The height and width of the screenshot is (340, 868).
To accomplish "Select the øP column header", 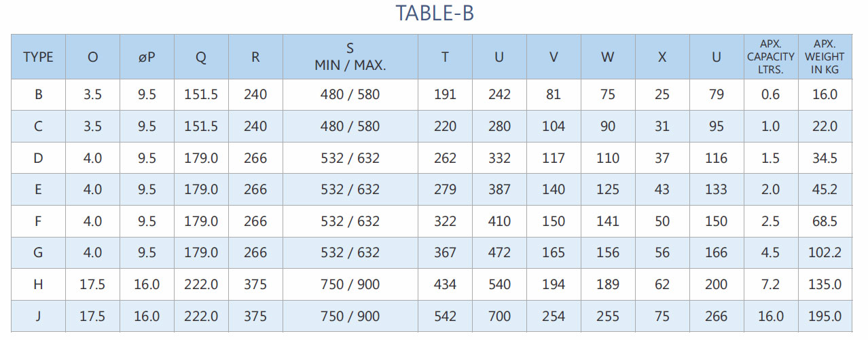I will (x=147, y=57).
